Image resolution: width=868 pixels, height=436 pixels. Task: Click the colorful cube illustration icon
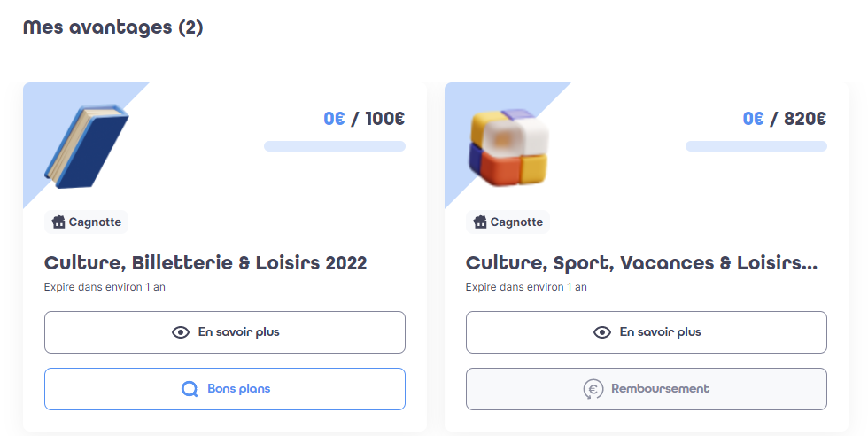508,147
